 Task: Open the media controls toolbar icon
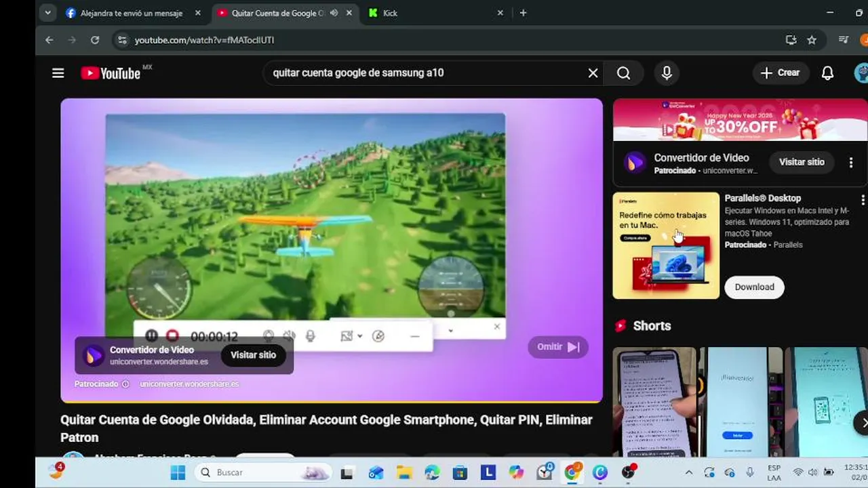844,40
